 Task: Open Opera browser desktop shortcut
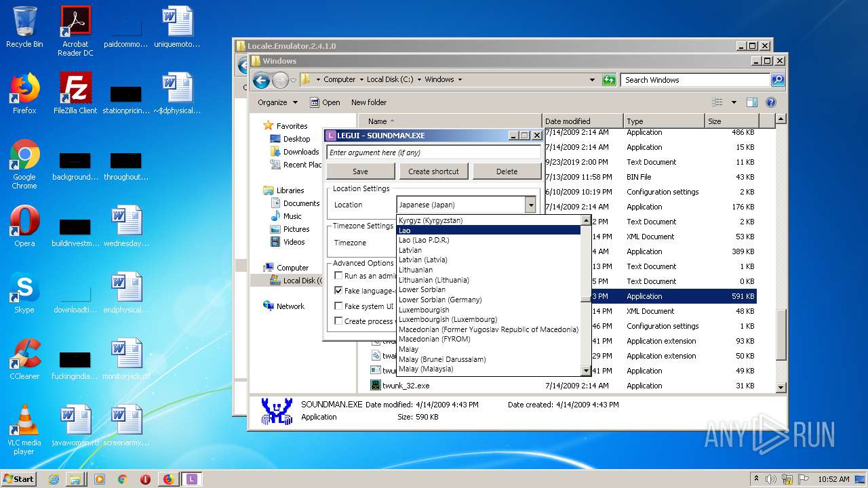point(24,226)
